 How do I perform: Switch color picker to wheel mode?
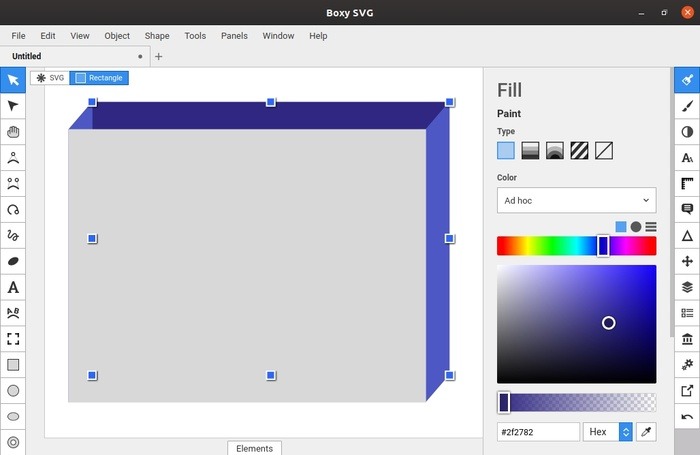636,227
